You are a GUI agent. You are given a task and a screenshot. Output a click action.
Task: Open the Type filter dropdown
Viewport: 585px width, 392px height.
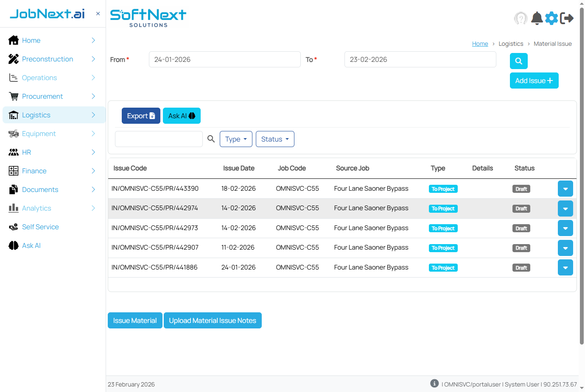coord(236,139)
